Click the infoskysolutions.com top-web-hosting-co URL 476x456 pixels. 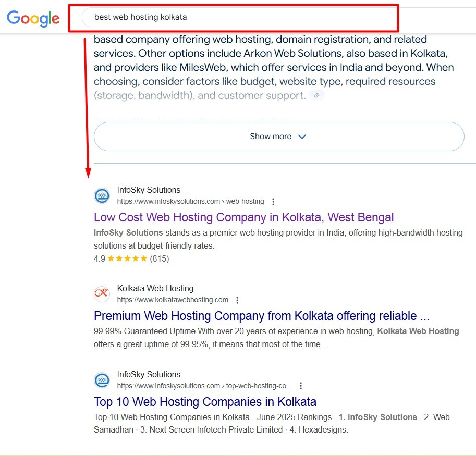[x=204, y=386]
